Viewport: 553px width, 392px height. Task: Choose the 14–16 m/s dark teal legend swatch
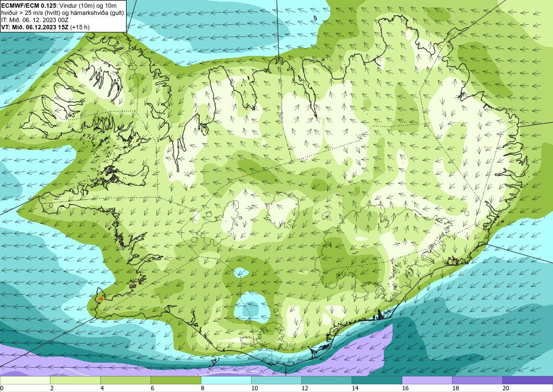click(x=377, y=380)
